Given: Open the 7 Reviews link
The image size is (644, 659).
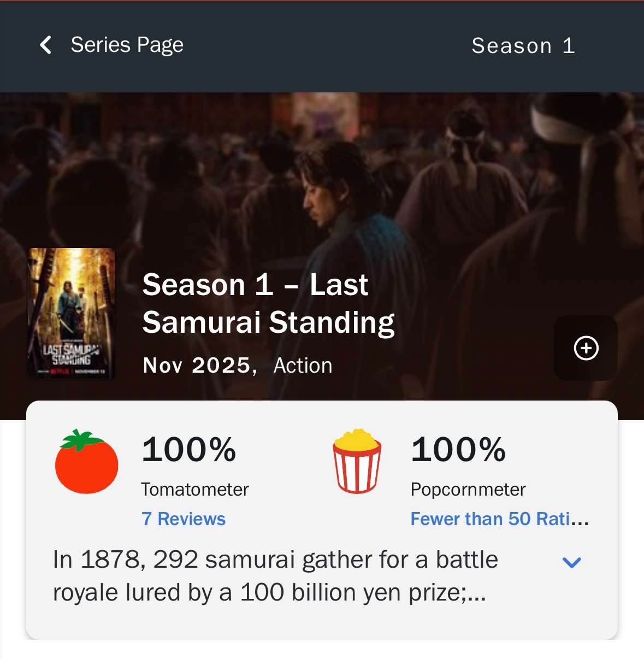Looking at the screenshot, I should click(184, 519).
